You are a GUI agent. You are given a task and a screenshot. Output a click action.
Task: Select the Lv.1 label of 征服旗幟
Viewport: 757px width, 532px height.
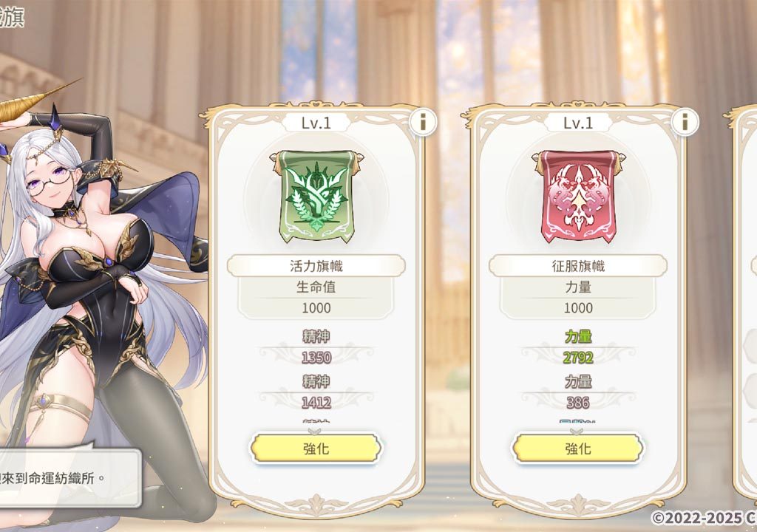(578, 123)
